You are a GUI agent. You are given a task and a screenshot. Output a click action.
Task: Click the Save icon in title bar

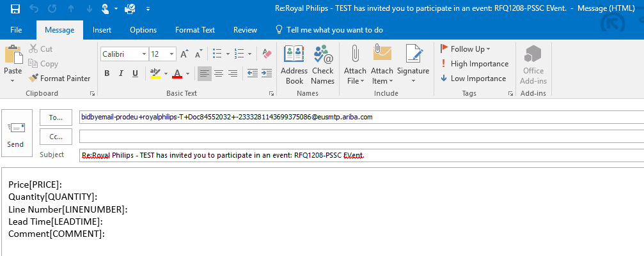15,8
